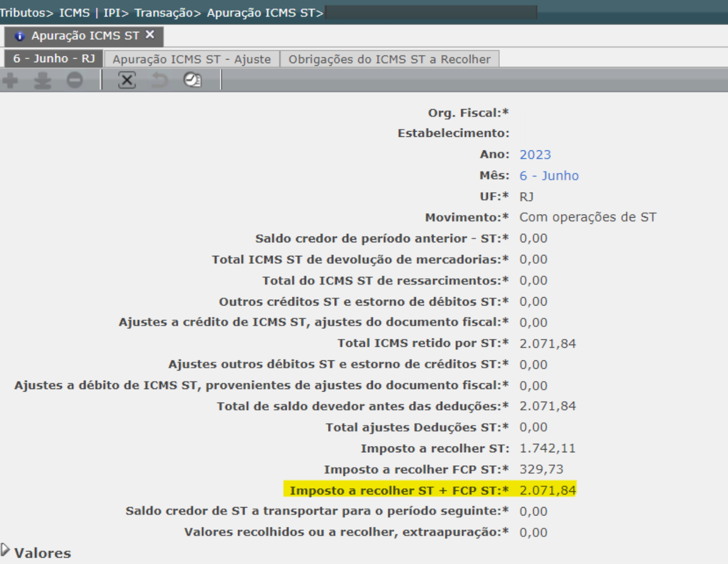Click the highlighted ST + FCP ST value 2.071,84
Image resolution: width=728 pixels, height=564 pixels.
coord(547,490)
